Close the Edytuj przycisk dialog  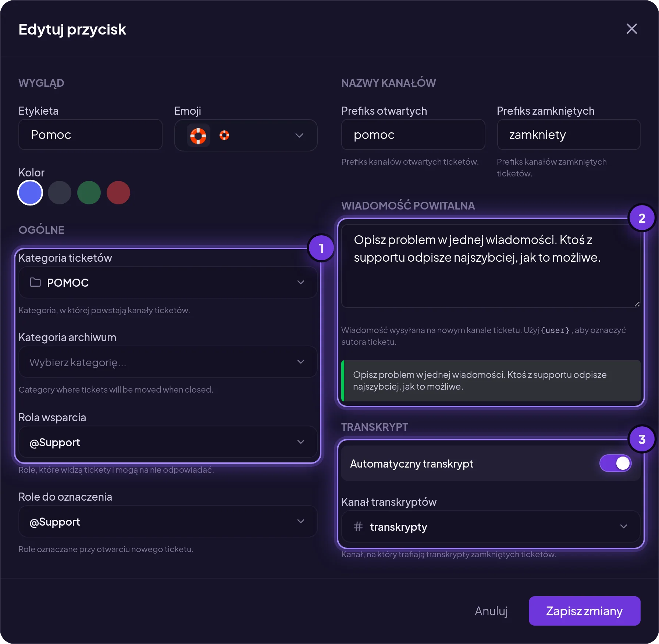click(631, 29)
